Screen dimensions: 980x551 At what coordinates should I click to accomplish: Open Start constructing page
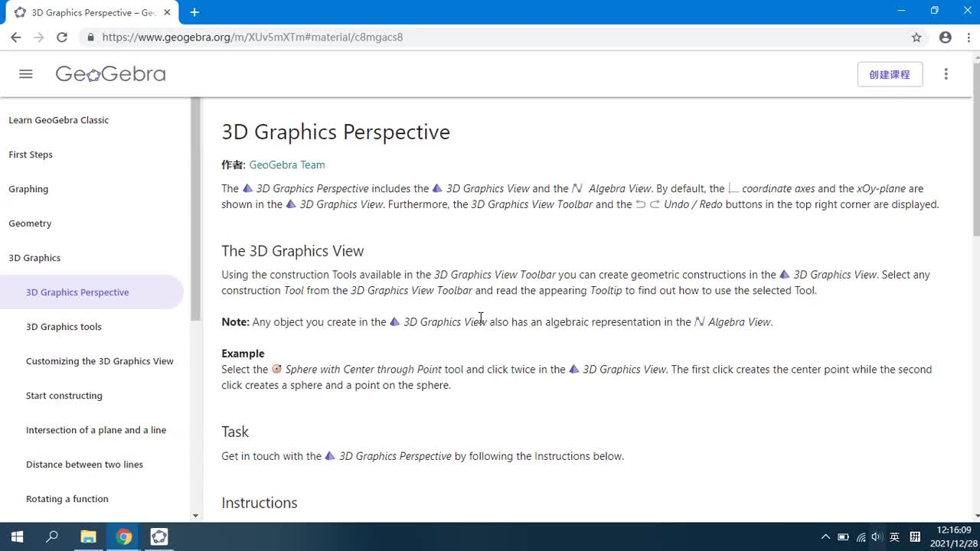[x=64, y=396]
